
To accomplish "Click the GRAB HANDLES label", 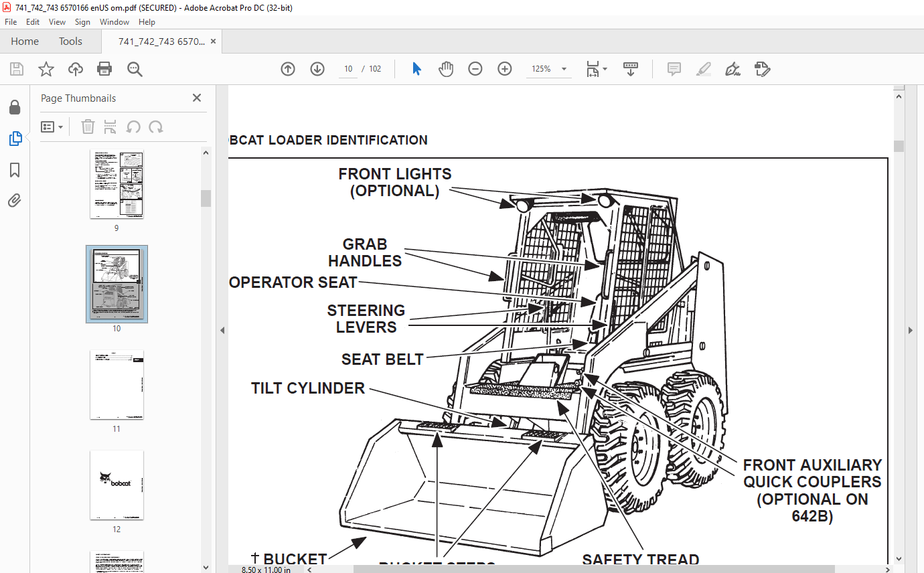I will (x=365, y=252).
